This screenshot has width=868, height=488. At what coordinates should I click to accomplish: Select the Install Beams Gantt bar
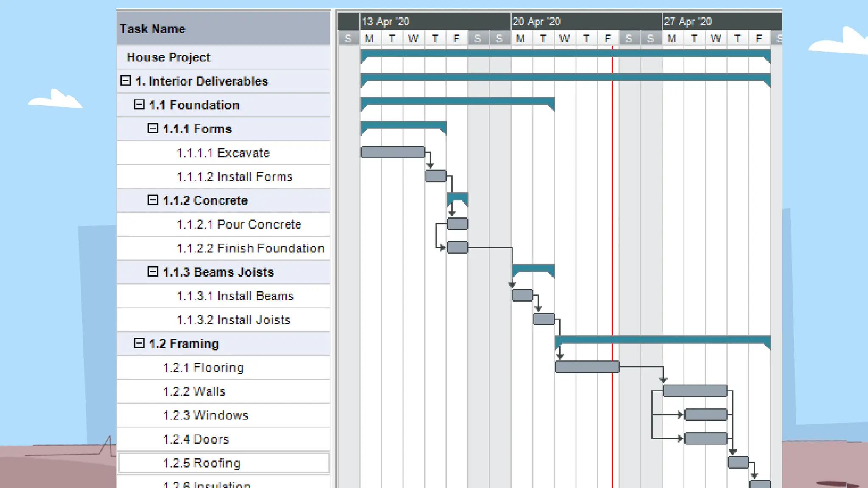522,295
